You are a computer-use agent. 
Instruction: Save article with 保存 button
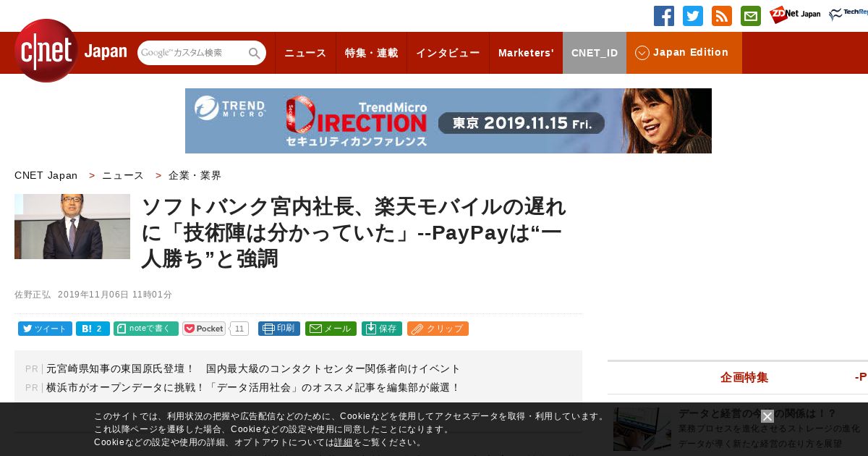(x=382, y=329)
